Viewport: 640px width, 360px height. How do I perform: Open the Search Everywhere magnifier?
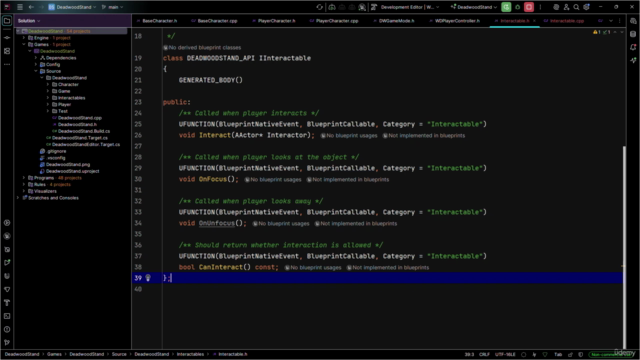point(576,7)
